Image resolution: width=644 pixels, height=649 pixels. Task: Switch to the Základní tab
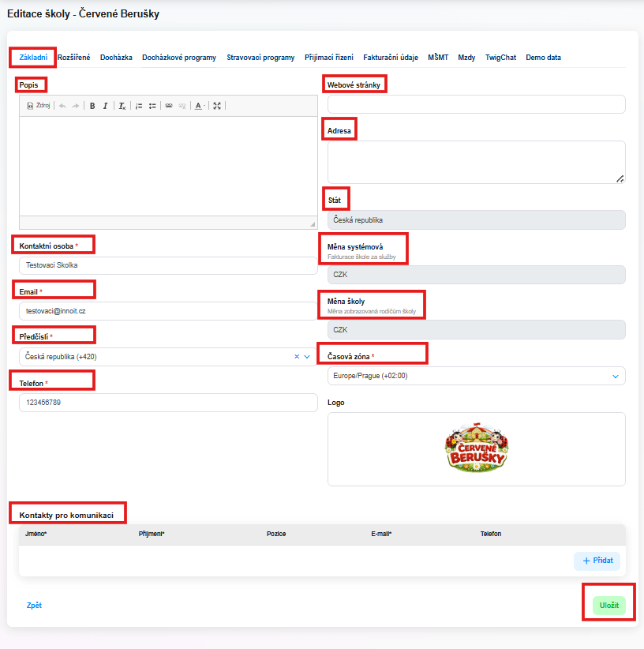pos(33,58)
